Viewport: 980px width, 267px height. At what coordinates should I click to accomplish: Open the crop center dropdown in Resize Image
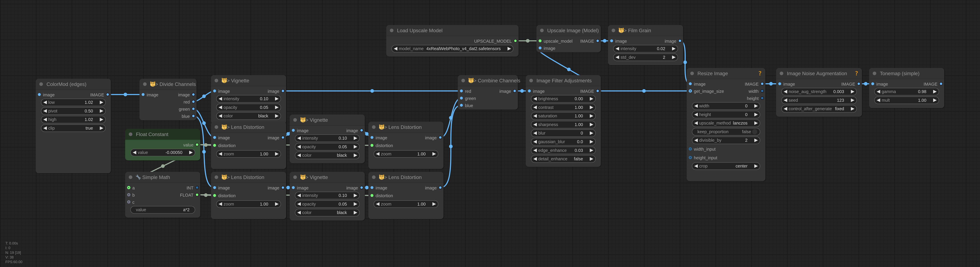point(726,166)
